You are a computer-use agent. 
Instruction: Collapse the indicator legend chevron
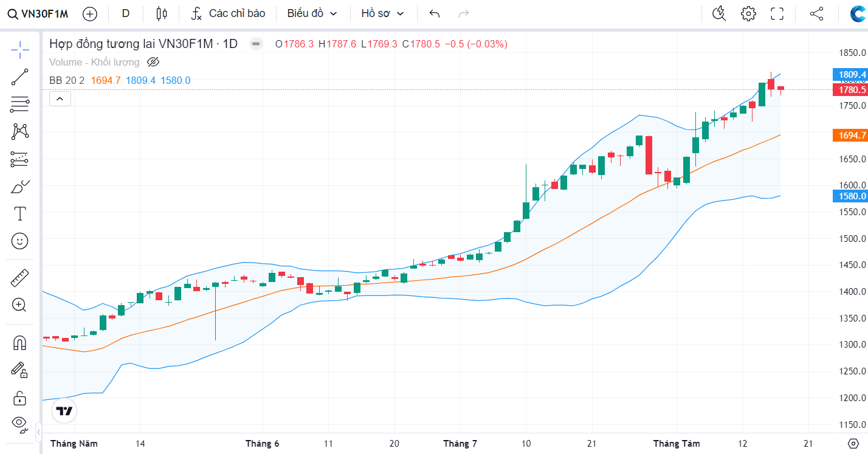point(60,98)
